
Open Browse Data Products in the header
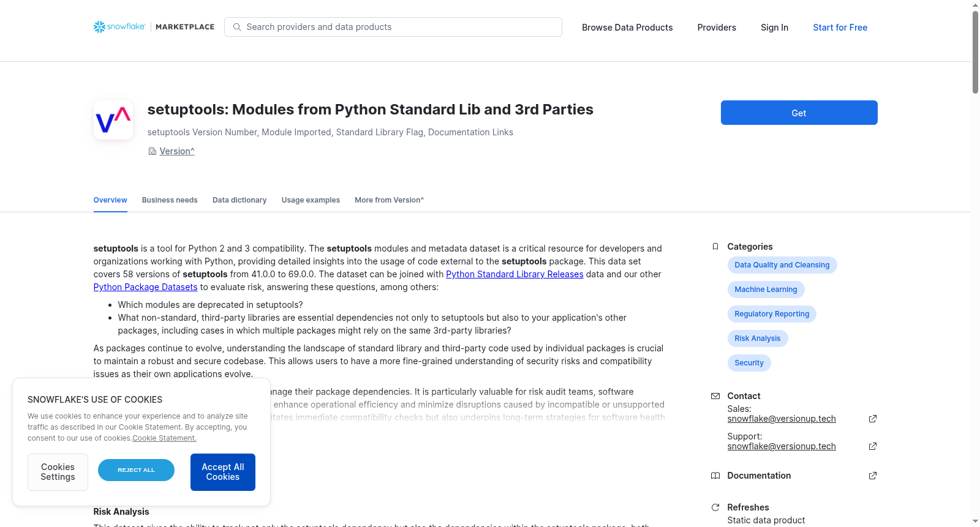point(627,28)
